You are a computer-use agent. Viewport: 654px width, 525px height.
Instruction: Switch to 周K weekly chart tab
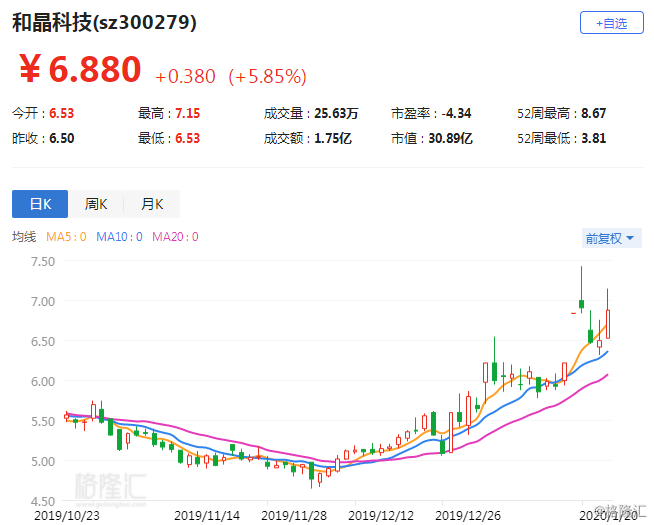click(96, 204)
